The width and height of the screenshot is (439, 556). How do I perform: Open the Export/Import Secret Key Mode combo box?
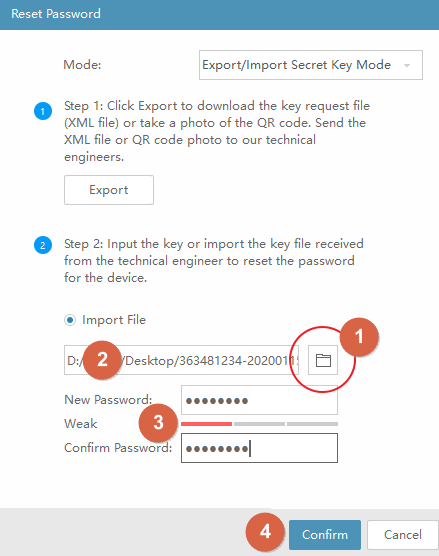pos(311,65)
